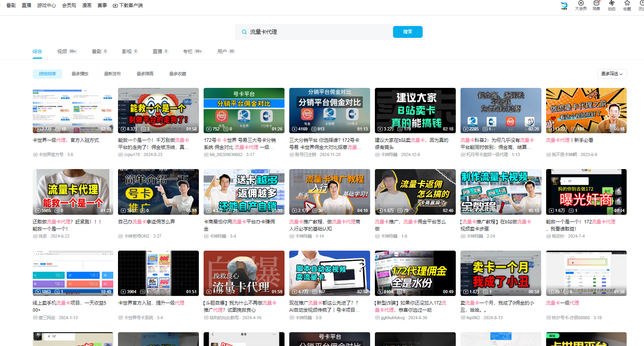Open uploader 哈利的仙女教母
This screenshot has width=644, height=346.
coord(224,318)
